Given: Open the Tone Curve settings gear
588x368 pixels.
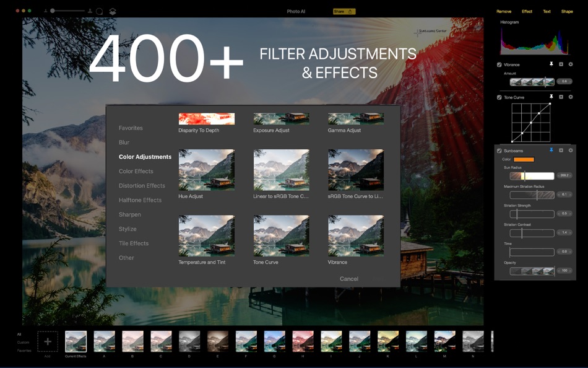Looking at the screenshot, I should click(571, 97).
